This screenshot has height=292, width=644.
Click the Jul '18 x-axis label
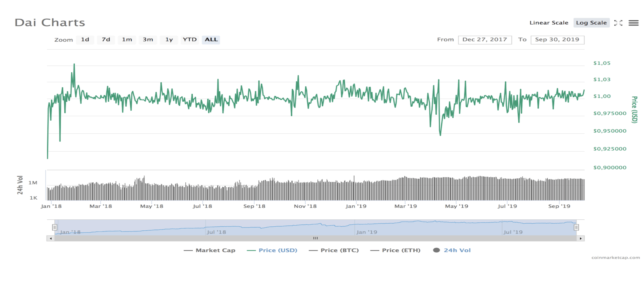point(202,206)
